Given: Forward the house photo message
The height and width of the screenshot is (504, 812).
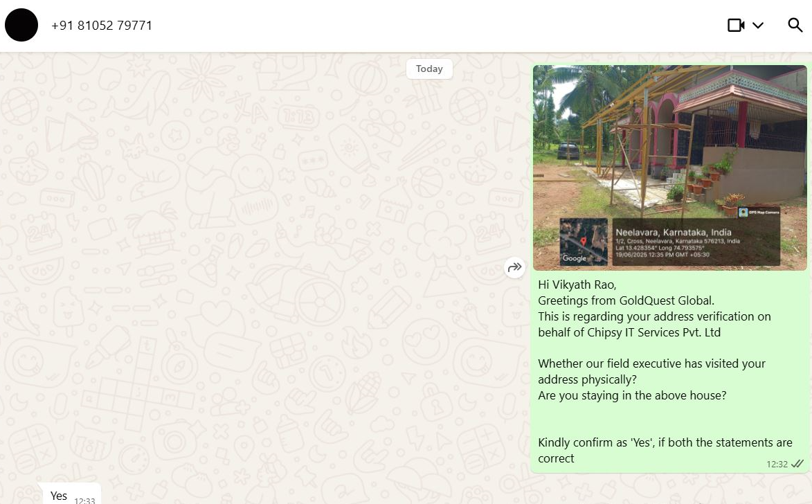Looking at the screenshot, I should coord(514,267).
